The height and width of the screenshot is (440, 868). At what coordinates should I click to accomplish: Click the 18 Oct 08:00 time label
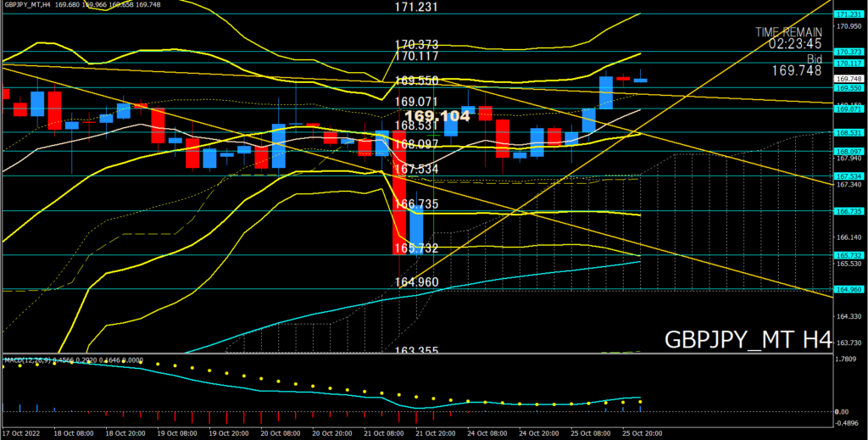73,433
